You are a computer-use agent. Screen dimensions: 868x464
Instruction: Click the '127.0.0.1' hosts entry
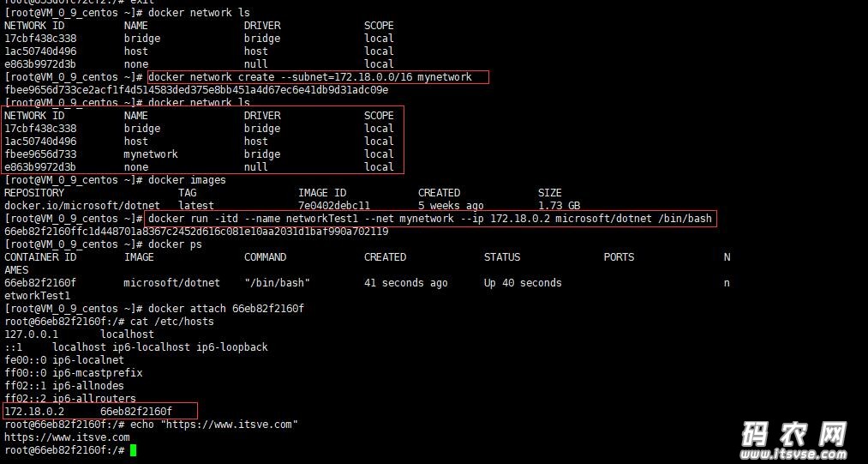[x=79, y=334]
